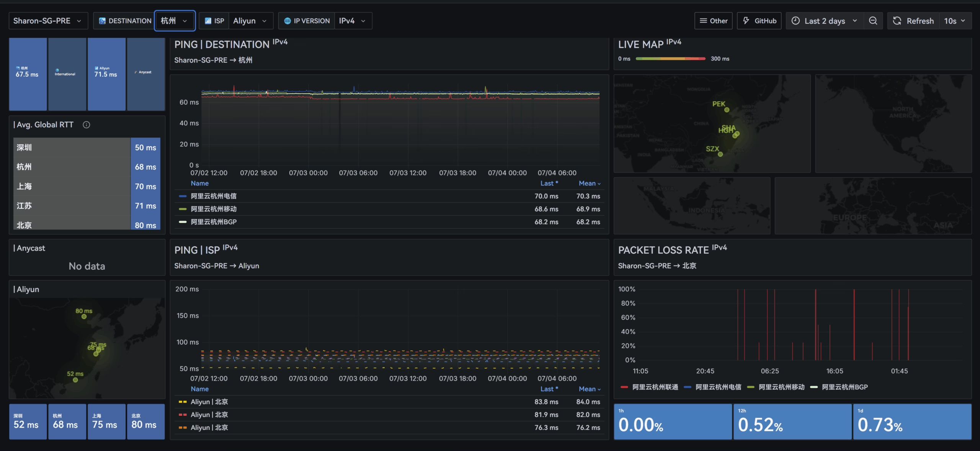The width and height of the screenshot is (980, 451).
Task: Toggle 阿里云杭州移动 in packet loss legend
Action: coord(781,387)
